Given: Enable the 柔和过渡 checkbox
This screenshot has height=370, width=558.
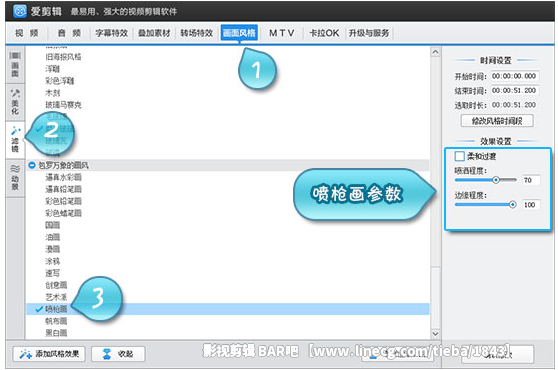Looking at the screenshot, I should click(x=460, y=156).
